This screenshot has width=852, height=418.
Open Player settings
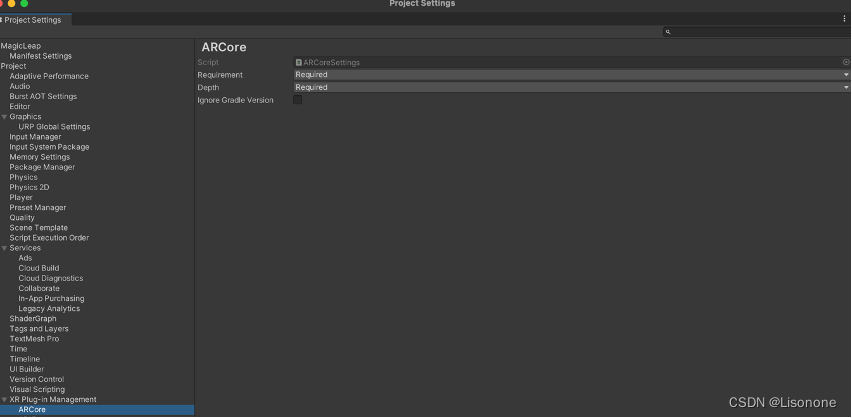(21, 198)
